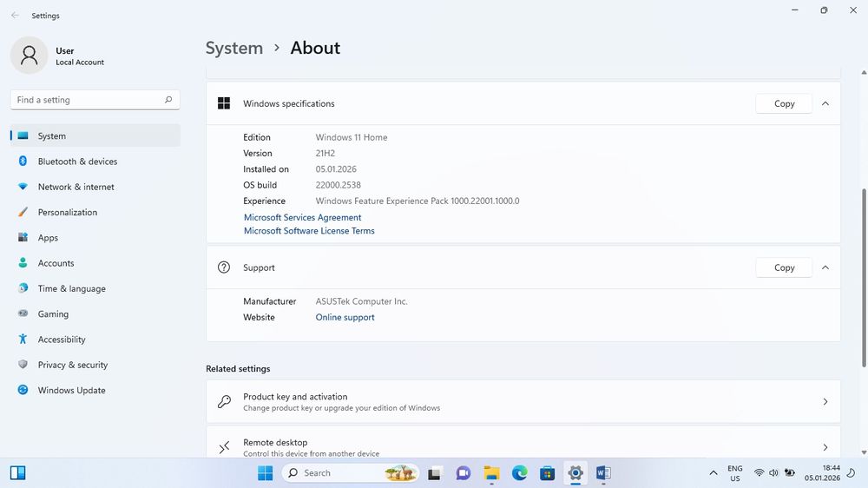The height and width of the screenshot is (488, 868).
Task: Select the Windows 11 Home edition text
Action: tap(352, 137)
